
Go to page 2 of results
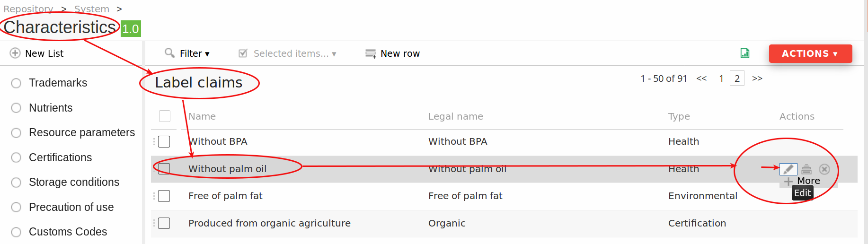point(737,78)
